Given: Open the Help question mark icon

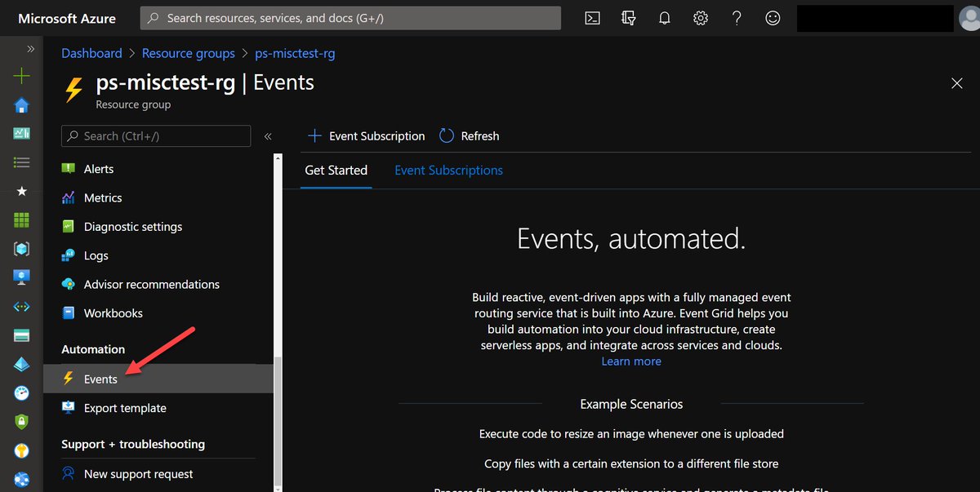Looking at the screenshot, I should click(x=737, y=18).
